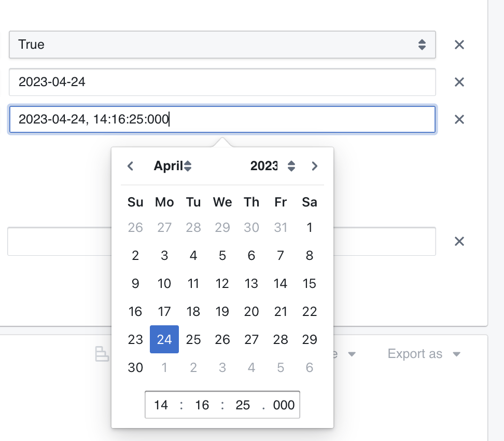Go to next month in calendar

pos(314,166)
